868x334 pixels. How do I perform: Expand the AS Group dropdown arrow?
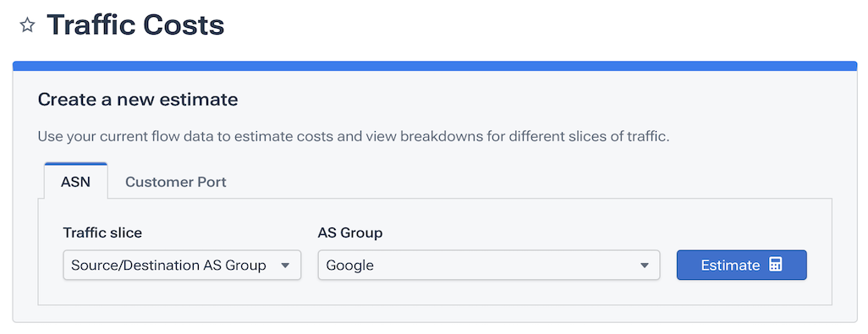click(x=645, y=266)
